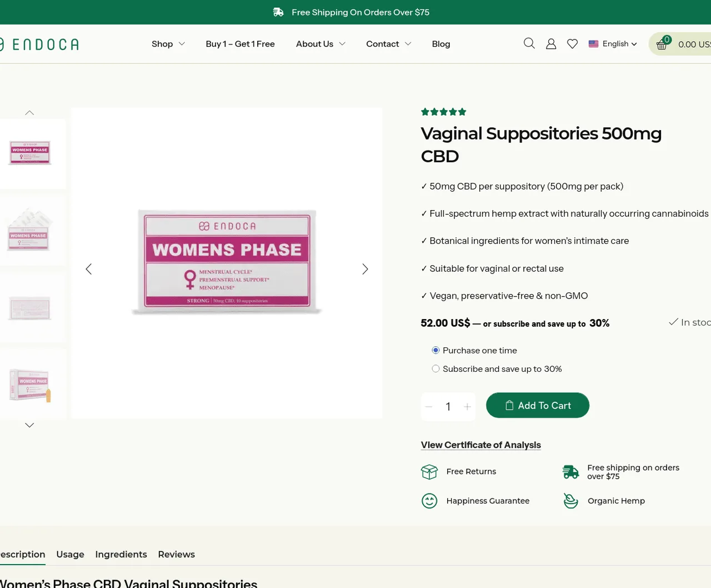The width and height of the screenshot is (711, 588).
Task: Select Subscribe and save up to 30%
Action: (435, 368)
